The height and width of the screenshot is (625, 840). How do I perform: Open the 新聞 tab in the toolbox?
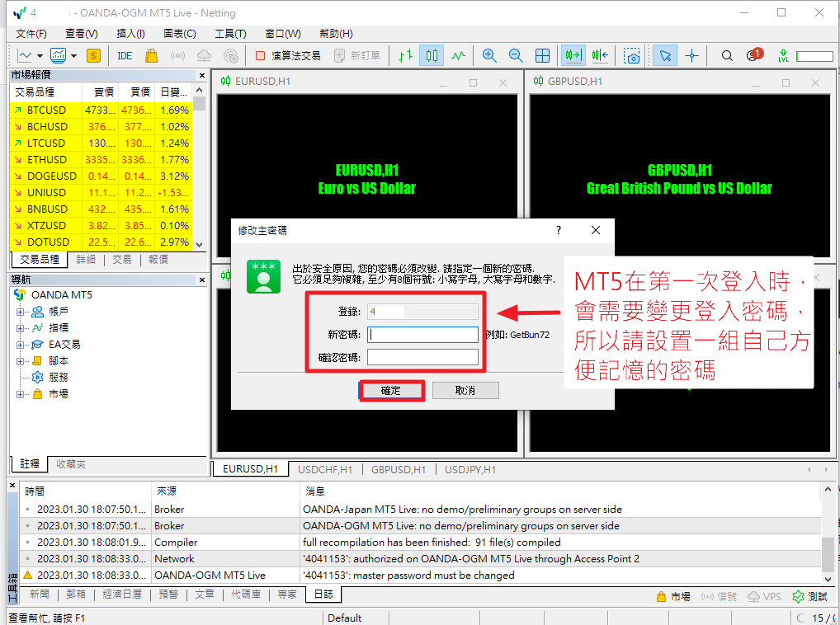pos(40,594)
